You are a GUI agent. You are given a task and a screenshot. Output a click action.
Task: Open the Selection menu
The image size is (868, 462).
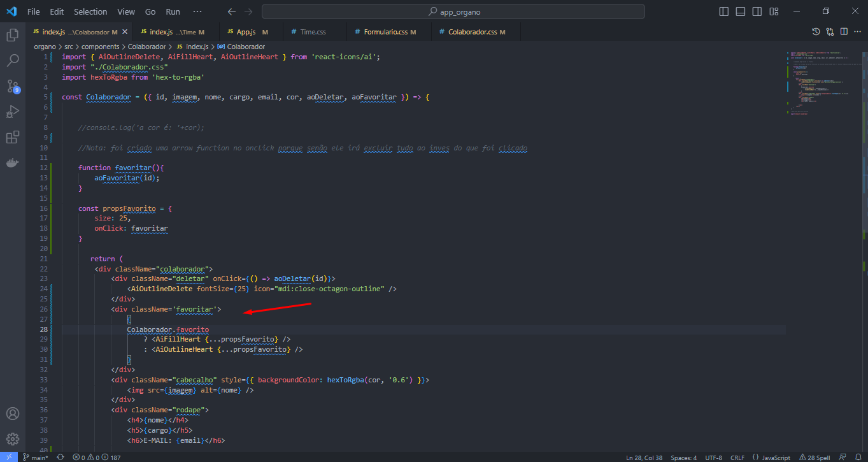point(90,11)
